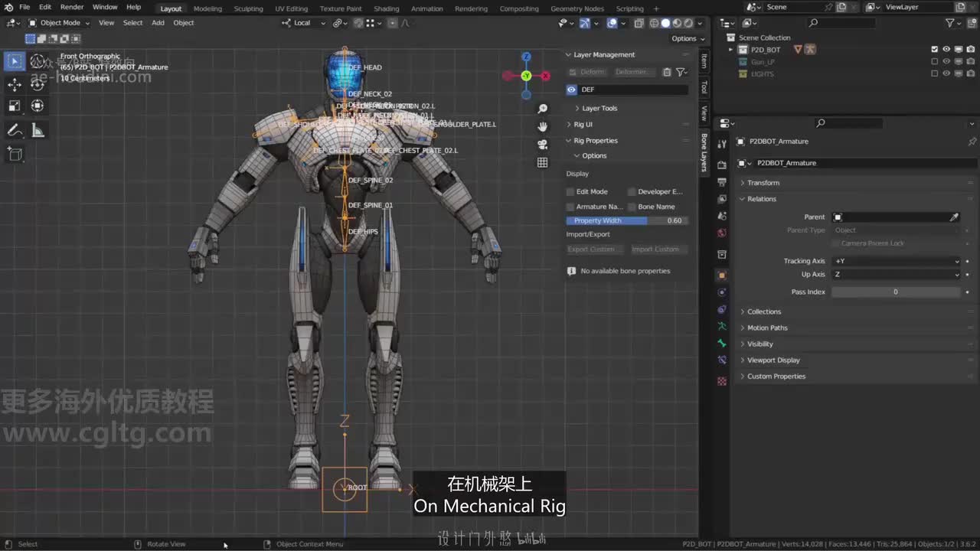Expand the Transform panel
Viewport: 980px width, 551px height.
point(763,183)
